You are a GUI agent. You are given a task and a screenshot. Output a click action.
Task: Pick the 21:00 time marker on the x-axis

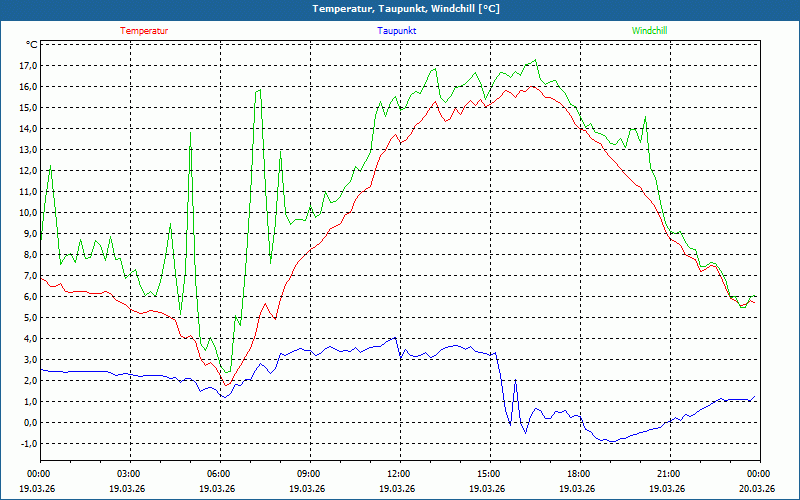(669, 474)
